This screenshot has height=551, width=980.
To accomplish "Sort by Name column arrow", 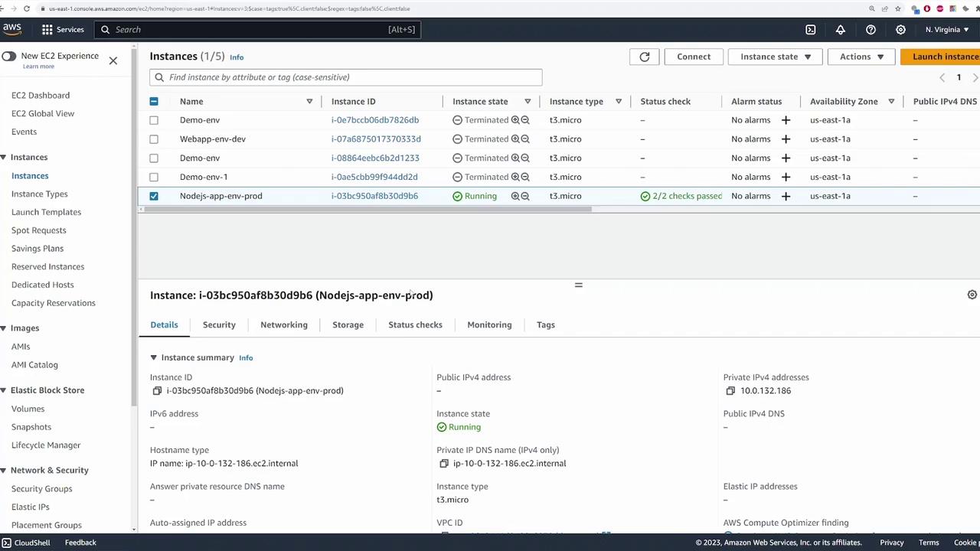I will click(309, 102).
